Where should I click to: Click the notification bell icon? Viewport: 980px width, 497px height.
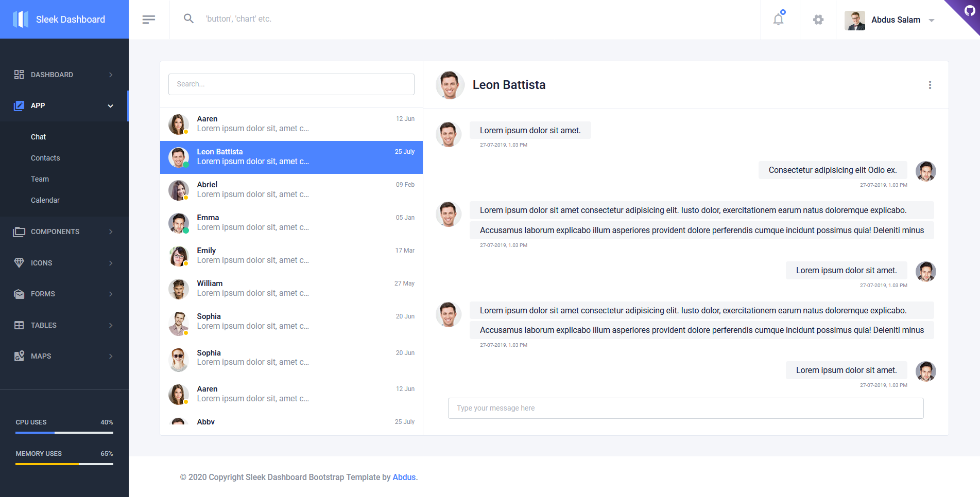[x=778, y=20]
